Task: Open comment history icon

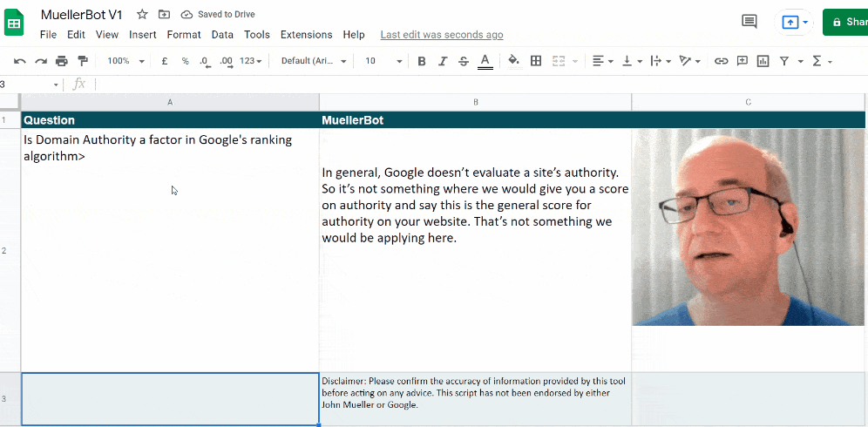Action: [x=749, y=22]
